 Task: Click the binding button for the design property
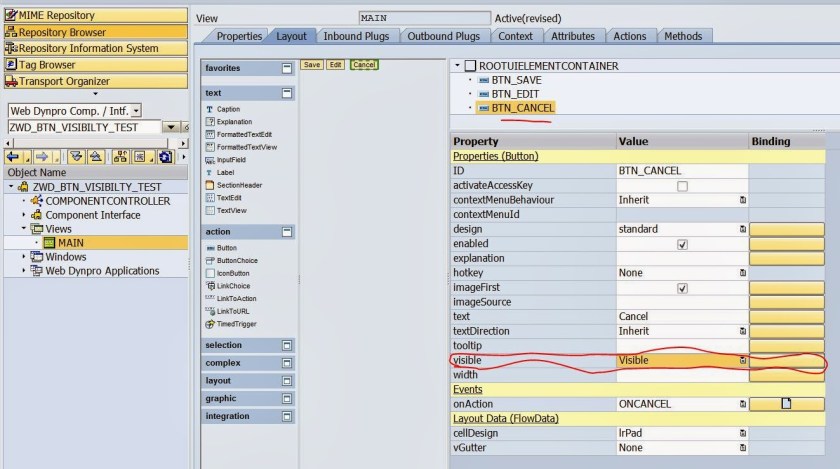tap(786, 229)
